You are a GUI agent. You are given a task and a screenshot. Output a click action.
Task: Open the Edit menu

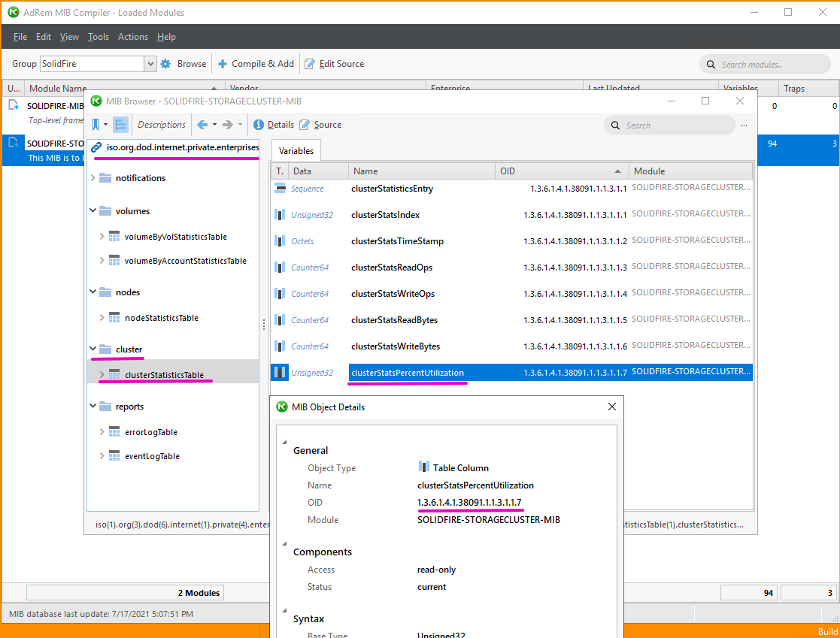[44, 36]
